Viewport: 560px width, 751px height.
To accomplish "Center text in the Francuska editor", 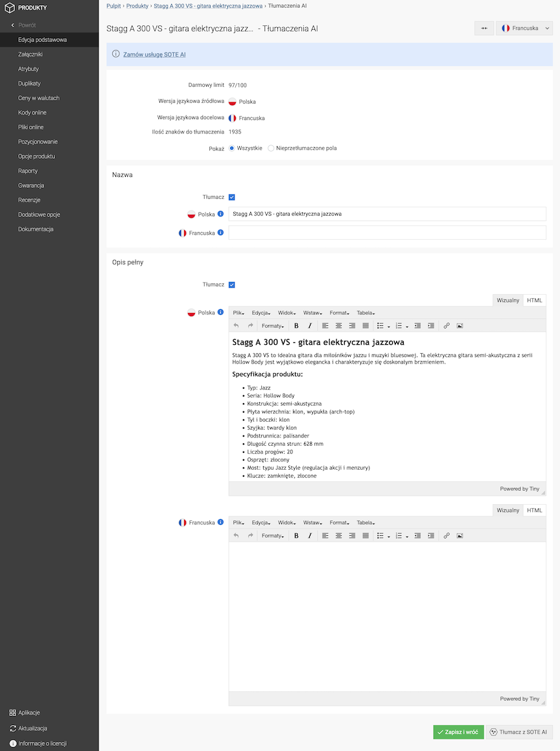I will pos(339,535).
